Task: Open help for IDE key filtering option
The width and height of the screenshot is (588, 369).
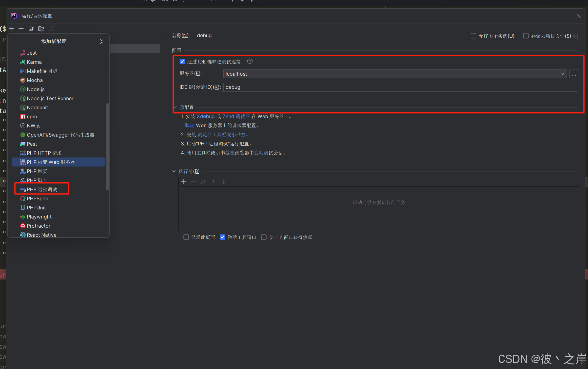Action: 250,61
